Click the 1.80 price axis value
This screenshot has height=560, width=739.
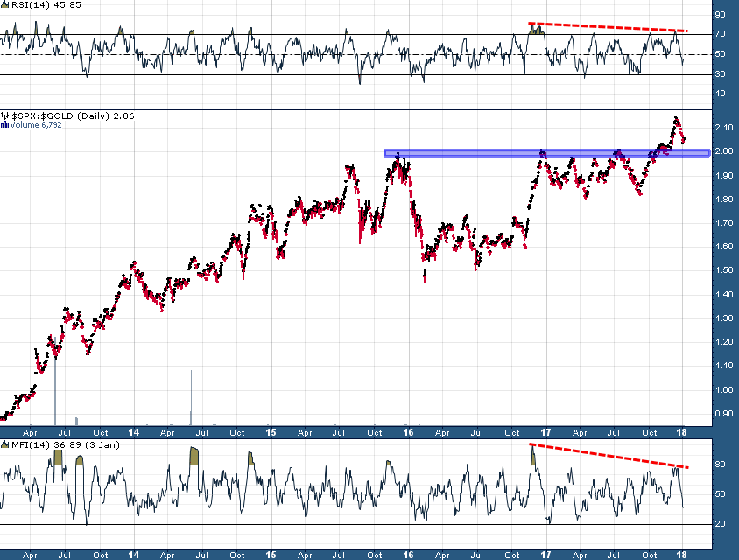(724, 199)
